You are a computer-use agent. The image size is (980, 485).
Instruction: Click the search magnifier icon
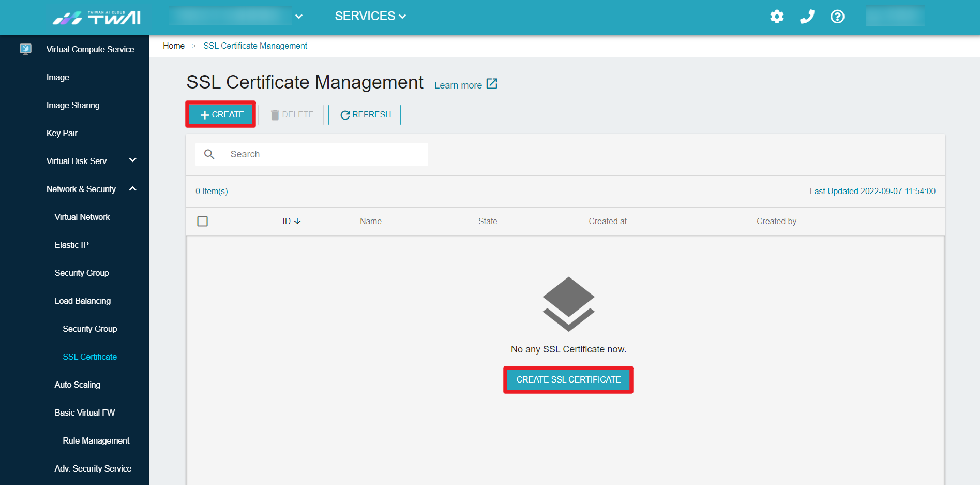[x=209, y=154]
